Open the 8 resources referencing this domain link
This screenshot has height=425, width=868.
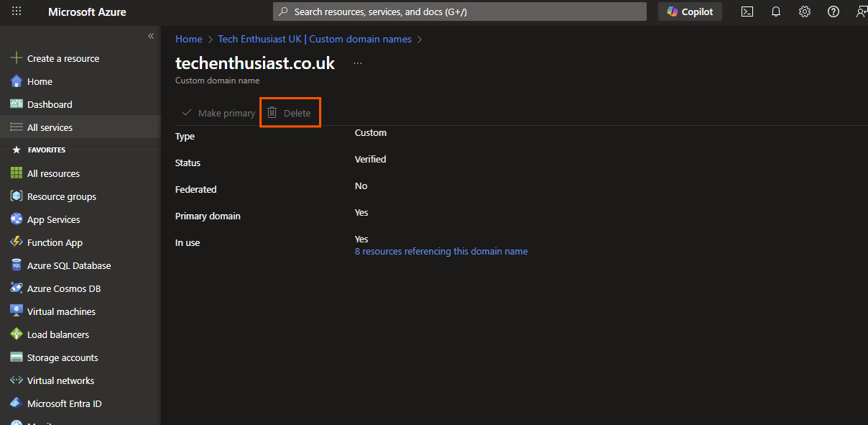coord(441,251)
